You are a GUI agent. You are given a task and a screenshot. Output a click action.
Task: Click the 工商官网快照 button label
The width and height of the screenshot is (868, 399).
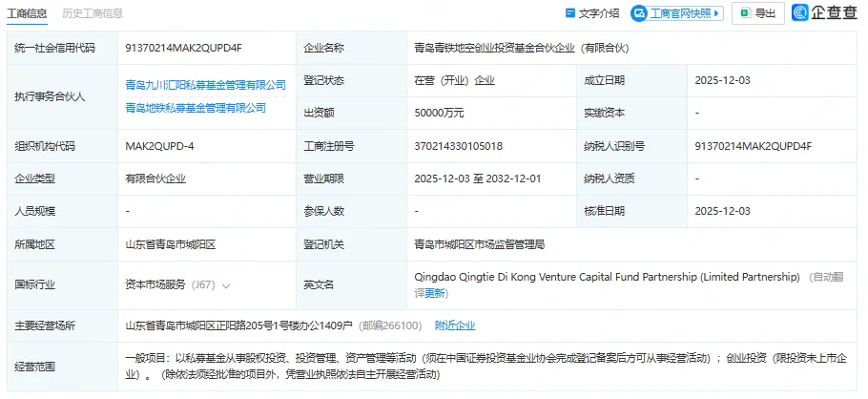coord(680,13)
